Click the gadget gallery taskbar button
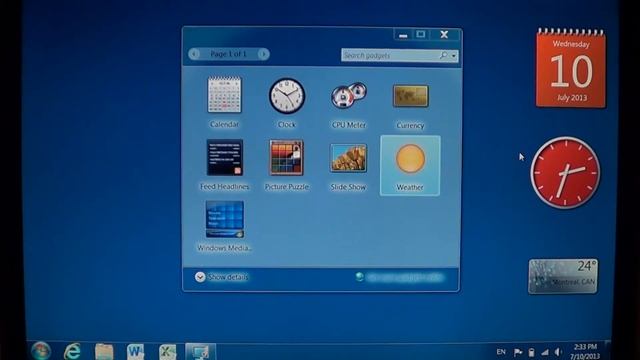Image resolution: width=640 pixels, height=360 pixels. point(200,352)
